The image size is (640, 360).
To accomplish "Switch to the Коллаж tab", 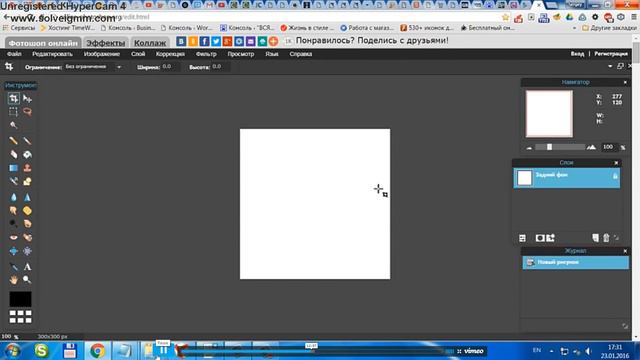I will [x=150, y=43].
